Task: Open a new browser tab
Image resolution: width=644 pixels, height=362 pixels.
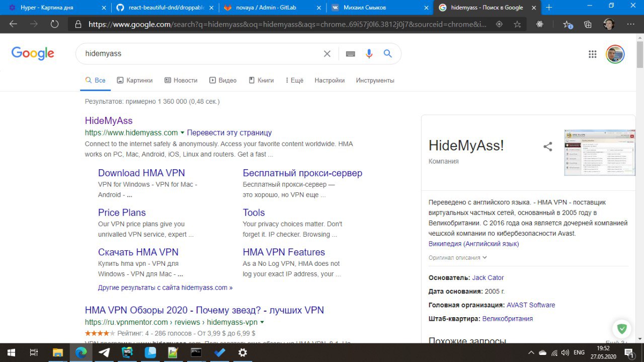Action: pyautogui.click(x=549, y=8)
